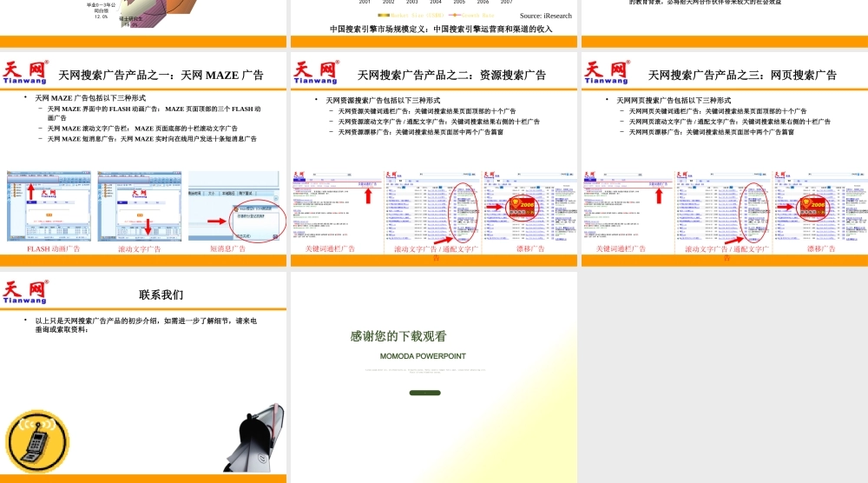Viewport: 868px width, 483px height.
Task: Click 关键词通栏广告 caption on 网页搜索广告 slide
Action: (621, 249)
